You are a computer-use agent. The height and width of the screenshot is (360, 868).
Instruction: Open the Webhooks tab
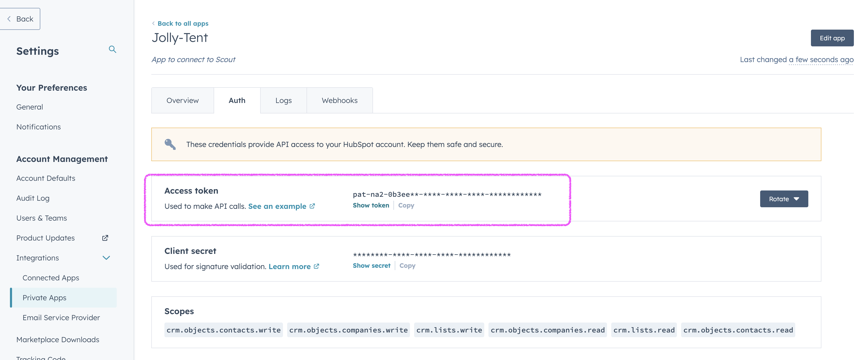click(339, 101)
